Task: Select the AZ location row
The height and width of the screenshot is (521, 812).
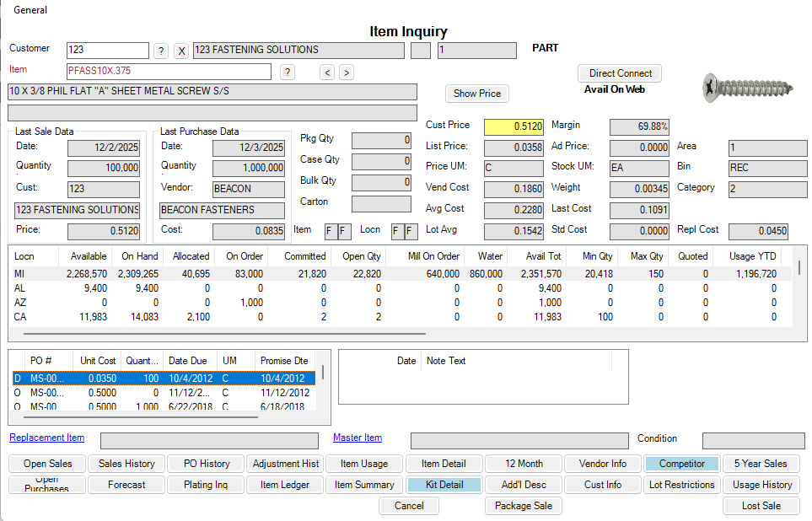Action: pyautogui.click(x=400, y=303)
